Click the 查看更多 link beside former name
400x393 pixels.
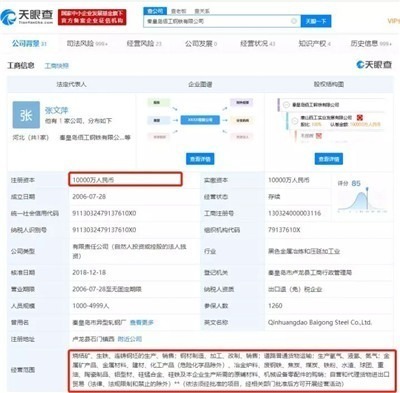(x=142, y=322)
